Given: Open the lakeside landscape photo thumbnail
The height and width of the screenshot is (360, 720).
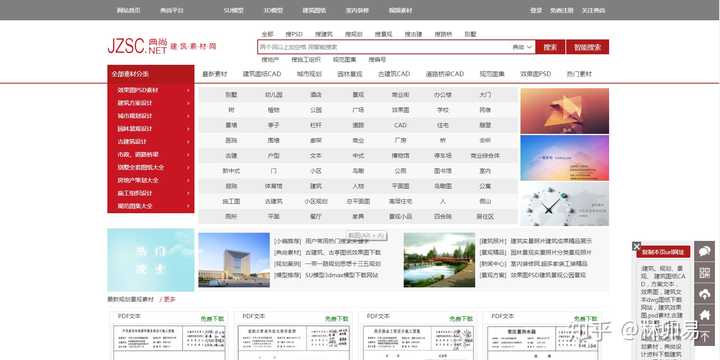Looking at the screenshot, I should 439,260.
